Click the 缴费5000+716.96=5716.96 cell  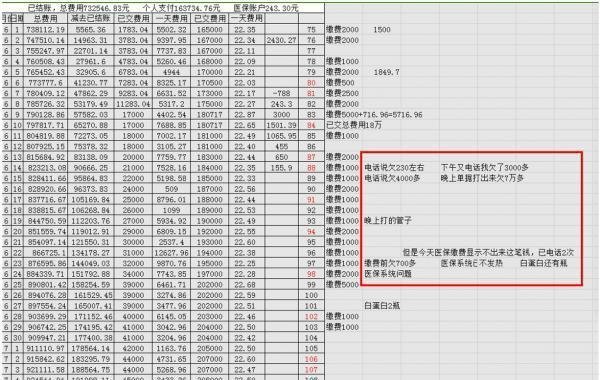374,115
